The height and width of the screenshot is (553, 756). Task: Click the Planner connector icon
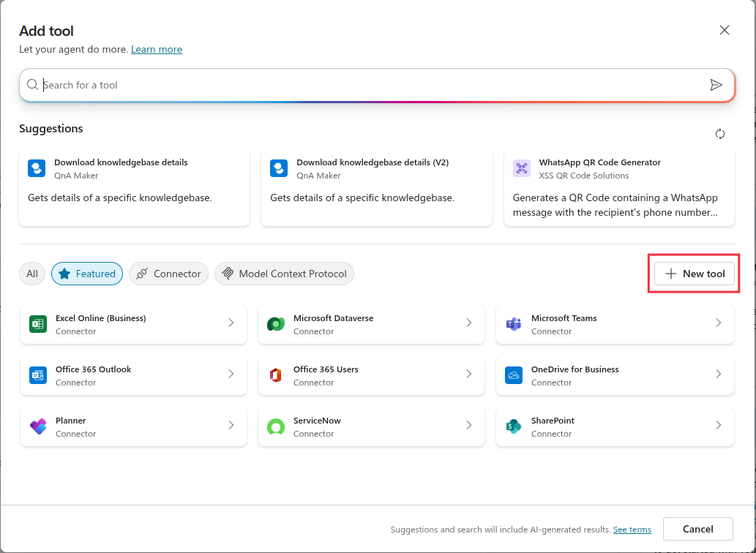coord(37,426)
